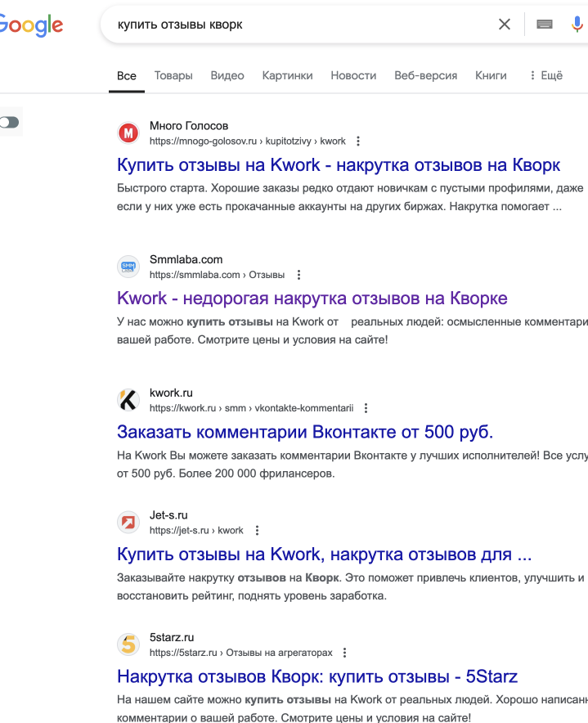Screen dimensions: 588x723
Task: Open 'Kwork - недорогая накрутка отзывов на Кворке'
Action: point(312,299)
